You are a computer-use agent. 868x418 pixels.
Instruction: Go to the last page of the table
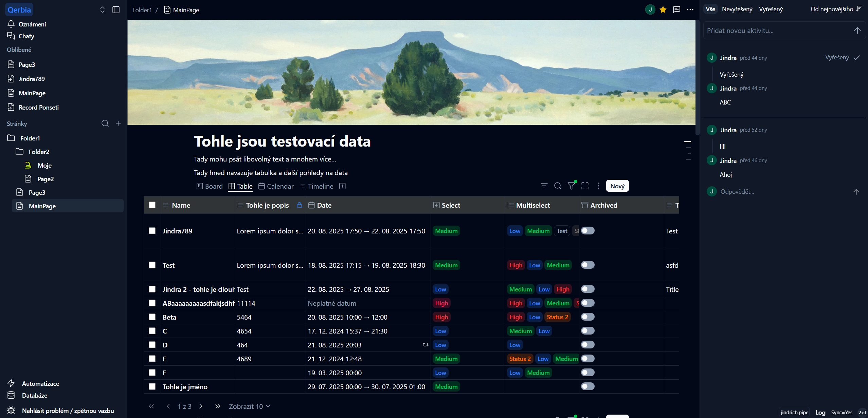pos(218,406)
